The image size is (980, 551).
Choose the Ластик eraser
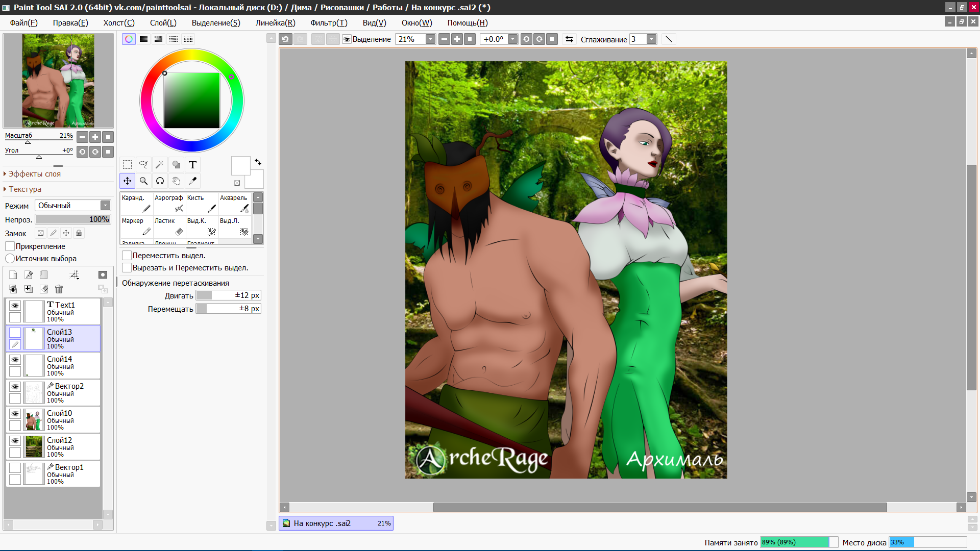(169, 227)
